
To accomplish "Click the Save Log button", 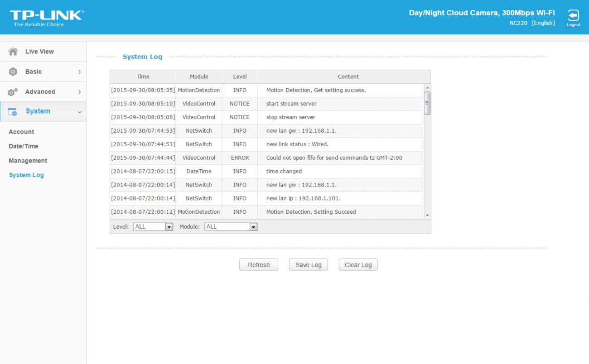I will [x=308, y=265].
